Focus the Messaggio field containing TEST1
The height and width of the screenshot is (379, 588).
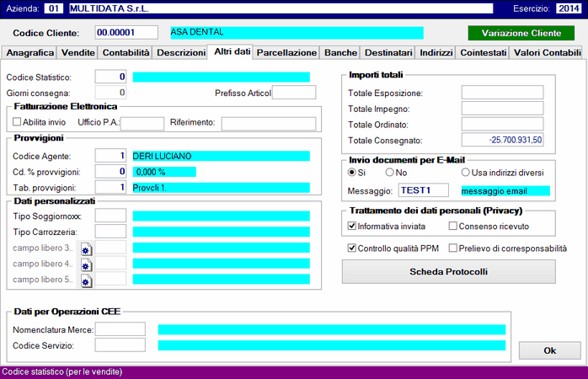click(424, 190)
